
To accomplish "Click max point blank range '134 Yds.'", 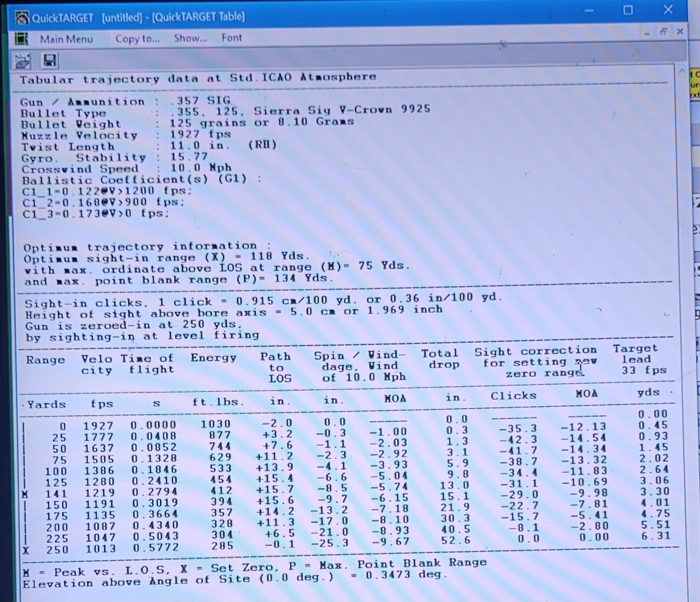I will click(x=179, y=280).
